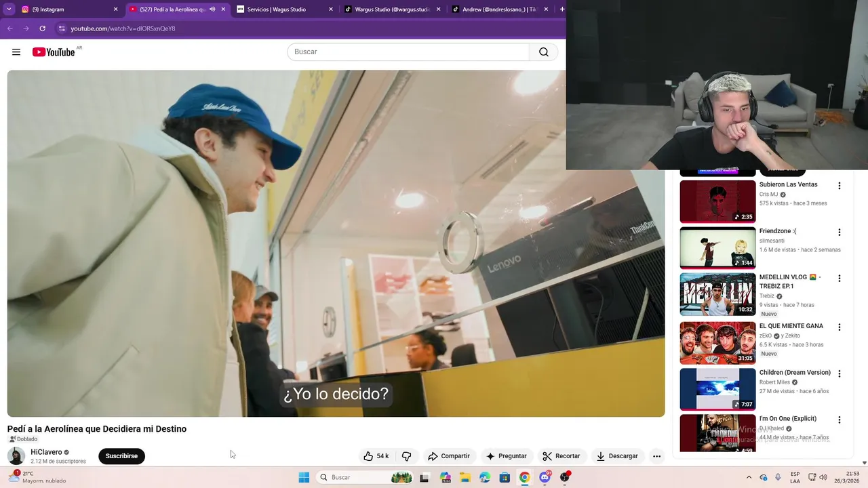Image resolution: width=868 pixels, height=488 pixels.
Task: Open I'm On One (Explicit) thumbnail
Action: coord(717,433)
